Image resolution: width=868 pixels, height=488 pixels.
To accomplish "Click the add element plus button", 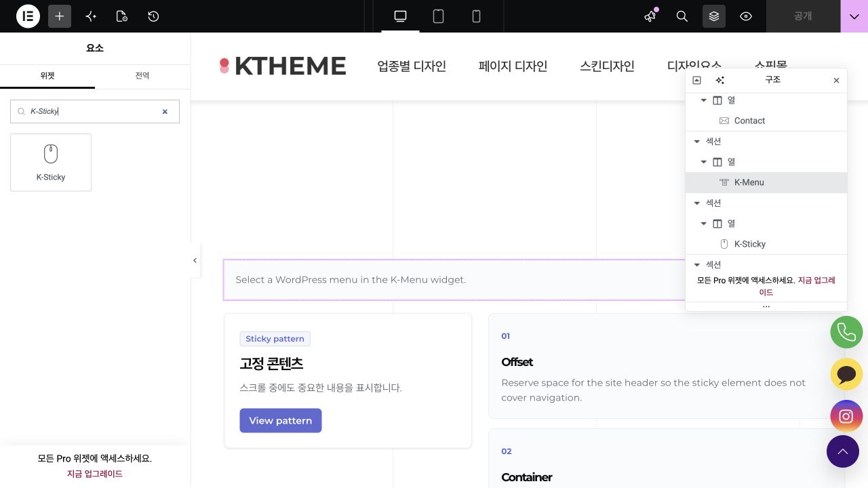I will click(60, 16).
